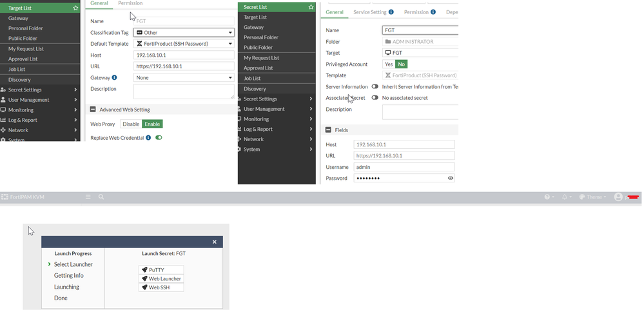Click the Description box in target editor
The width and height of the screenshot is (644, 319).
click(184, 92)
